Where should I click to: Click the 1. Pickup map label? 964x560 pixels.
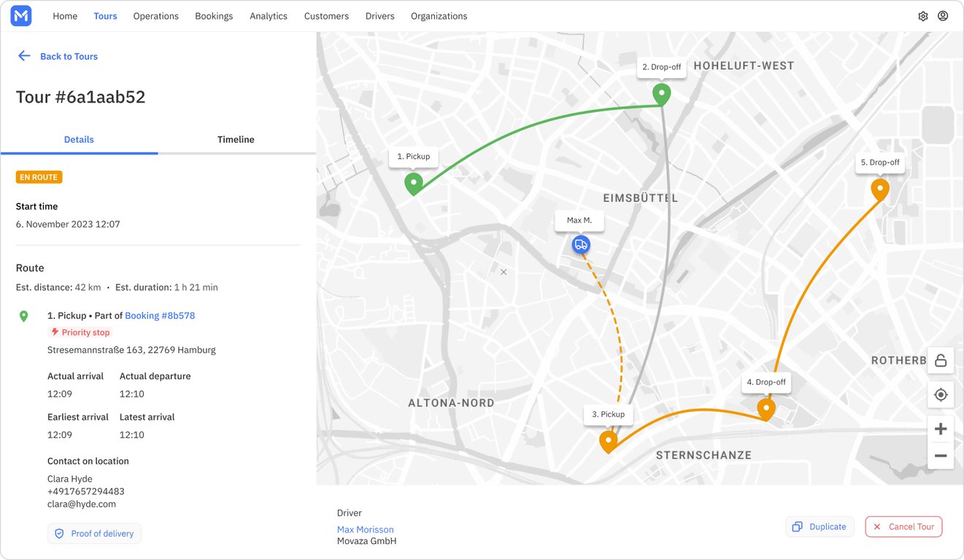pyautogui.click(x=414, y=157)
